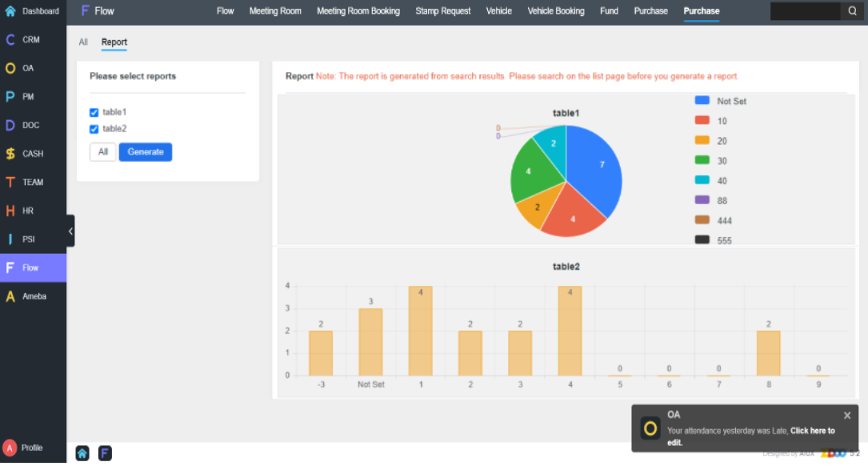Image resolution: width=868 pixels, height=466 pixels.
Task: Toggle the 'Not Set' legend series
Action: click(731, 101)
